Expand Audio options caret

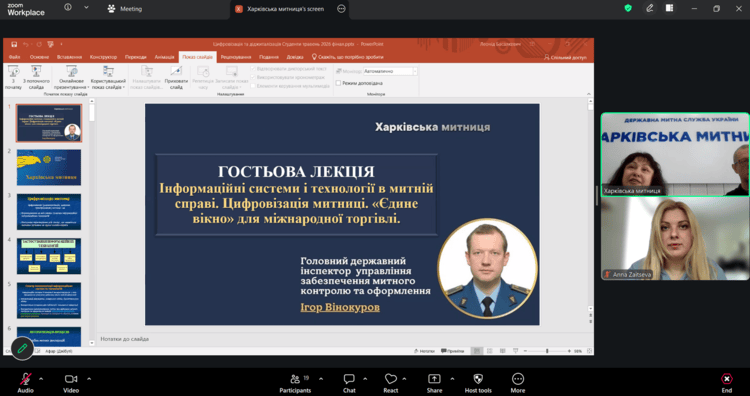click(41, 379)
